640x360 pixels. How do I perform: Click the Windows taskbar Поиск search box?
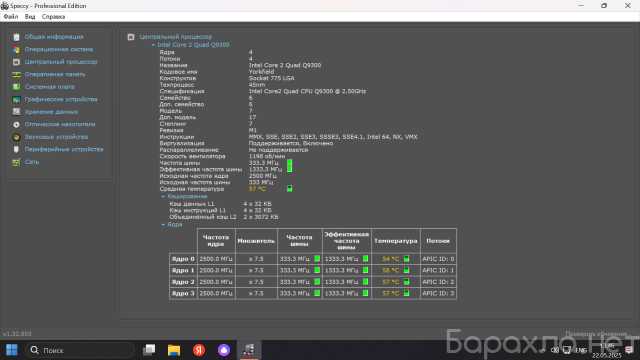(80, 350)
